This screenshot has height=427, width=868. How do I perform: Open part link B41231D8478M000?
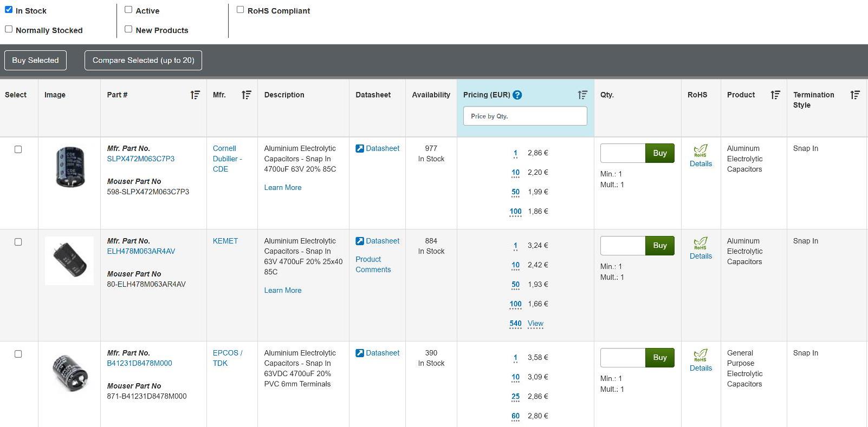[139, 363]
